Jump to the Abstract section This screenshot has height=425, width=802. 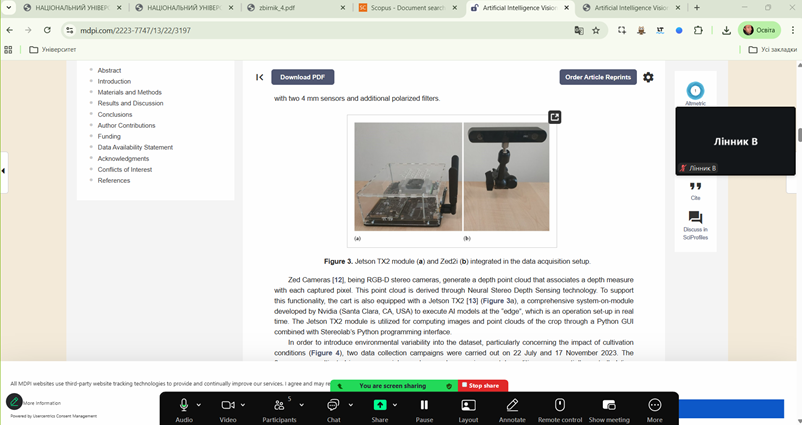coord(109,71)
